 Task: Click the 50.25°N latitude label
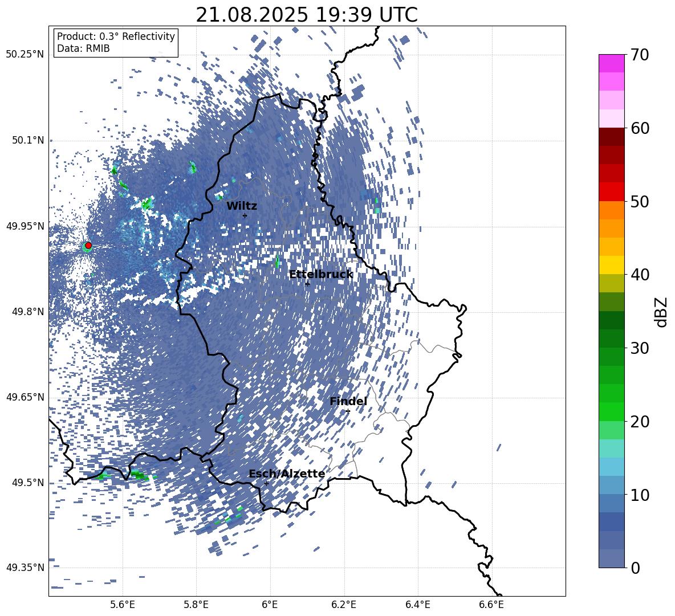pos(26,55)
